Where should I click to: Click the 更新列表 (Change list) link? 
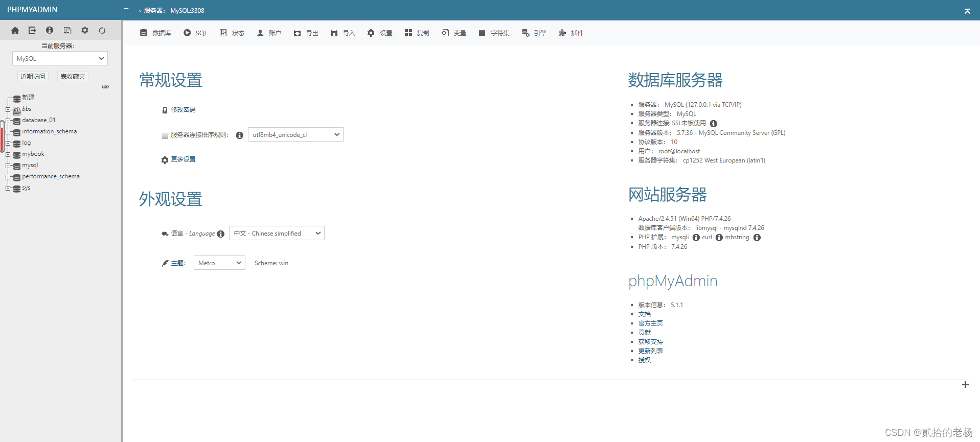(x=651, y=351)
